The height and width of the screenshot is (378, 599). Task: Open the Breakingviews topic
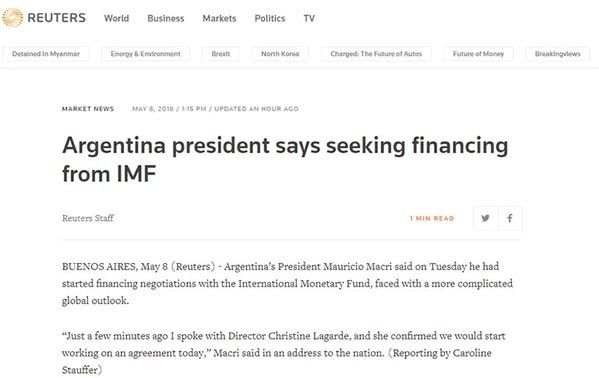point(558,54)
